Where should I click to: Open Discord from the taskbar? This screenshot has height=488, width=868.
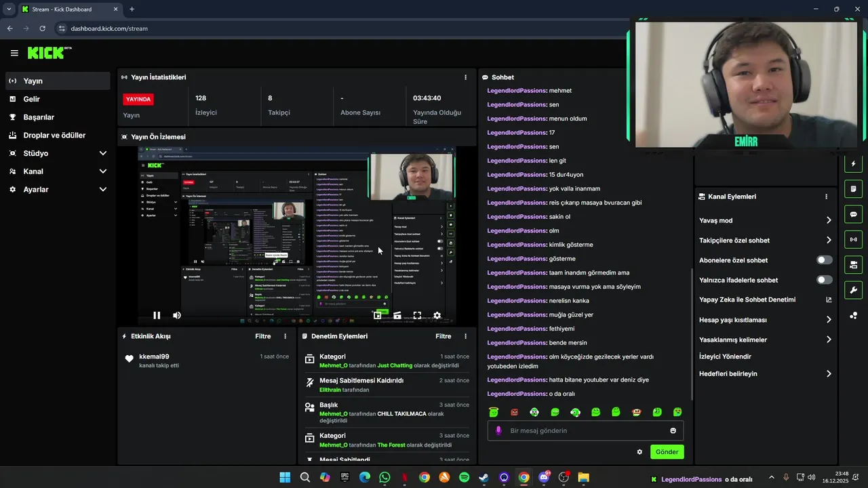pyautogui.click(x=544, y=477)
